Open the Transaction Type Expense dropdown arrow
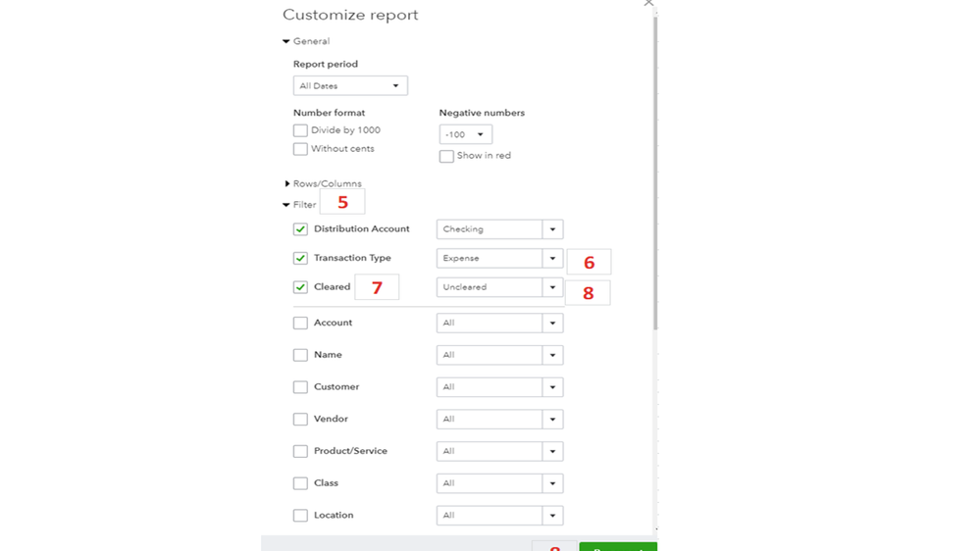The width and height of the screenshot is (980, 551). (x=552, y=259)
